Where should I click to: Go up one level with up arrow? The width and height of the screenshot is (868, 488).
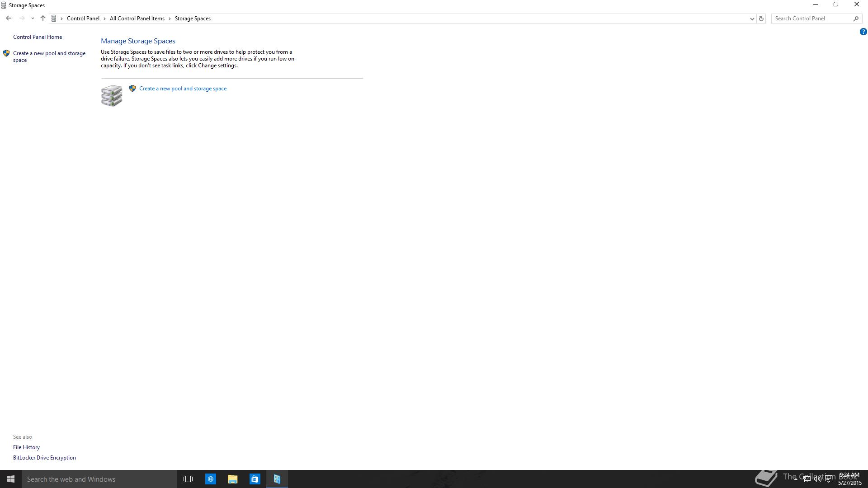(43, 19)
